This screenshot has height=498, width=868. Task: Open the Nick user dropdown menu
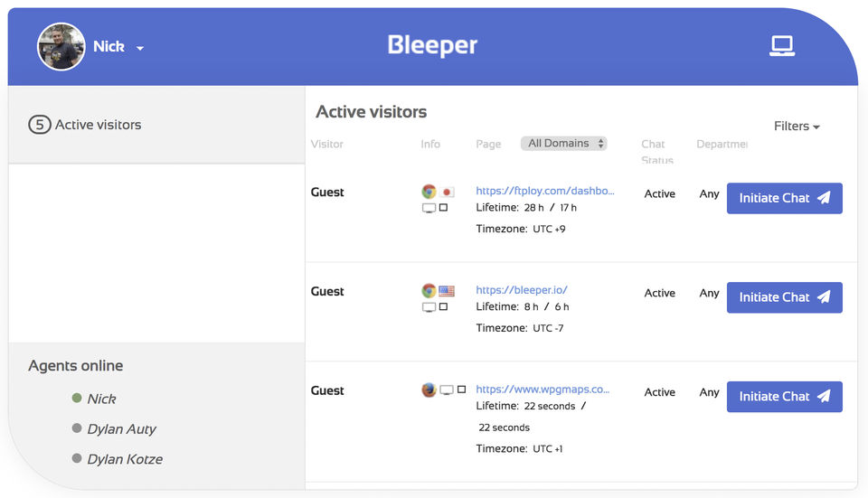pos(140,48)
